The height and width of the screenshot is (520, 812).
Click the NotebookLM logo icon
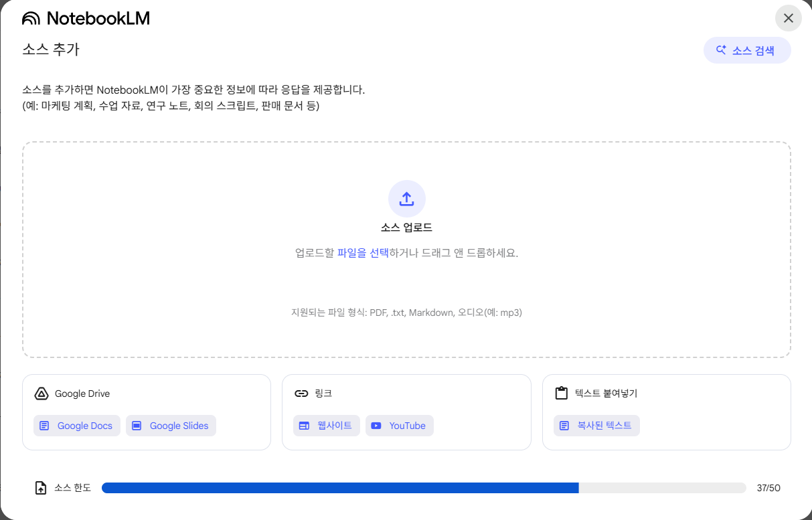31,19
